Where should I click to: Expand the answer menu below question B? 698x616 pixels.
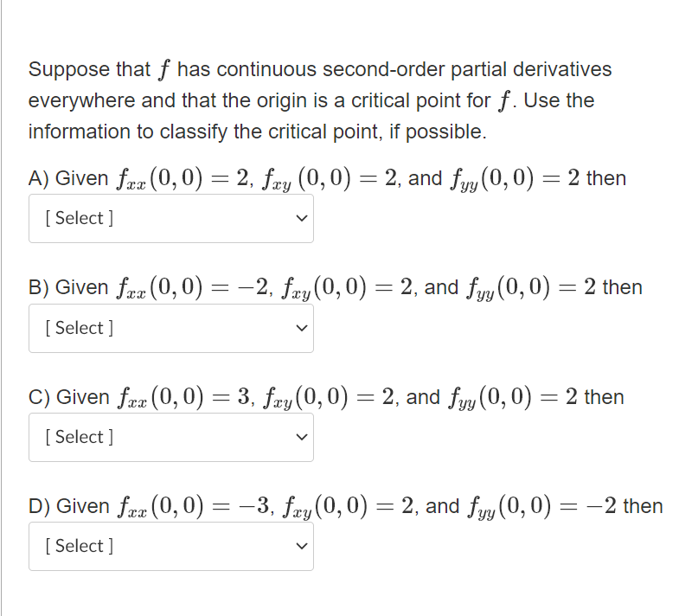coord(171,328)
